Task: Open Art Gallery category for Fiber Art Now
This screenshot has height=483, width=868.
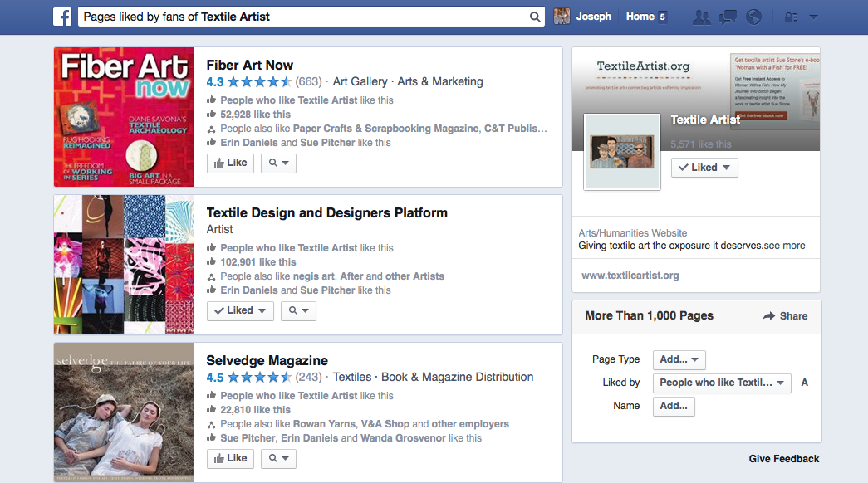Action: (x=360, y=82)
